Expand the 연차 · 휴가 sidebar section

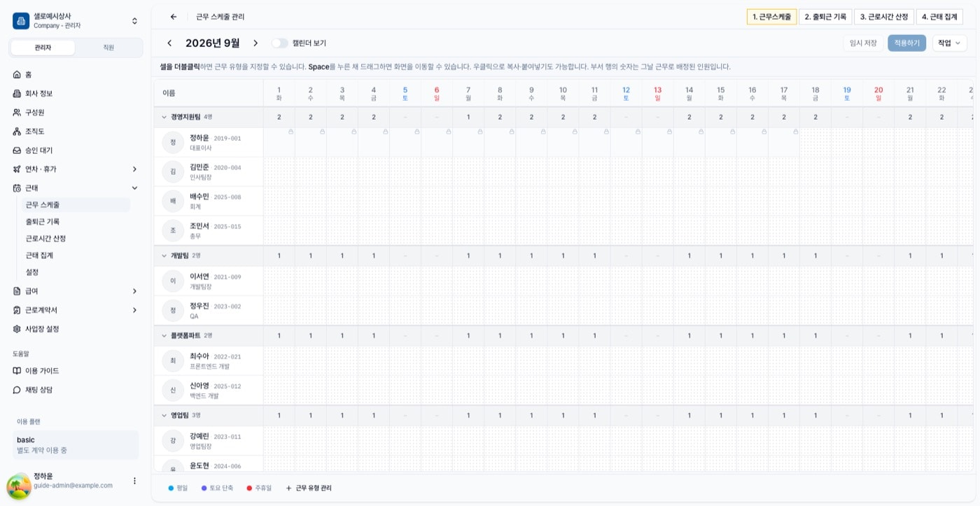tap(134, 169)
